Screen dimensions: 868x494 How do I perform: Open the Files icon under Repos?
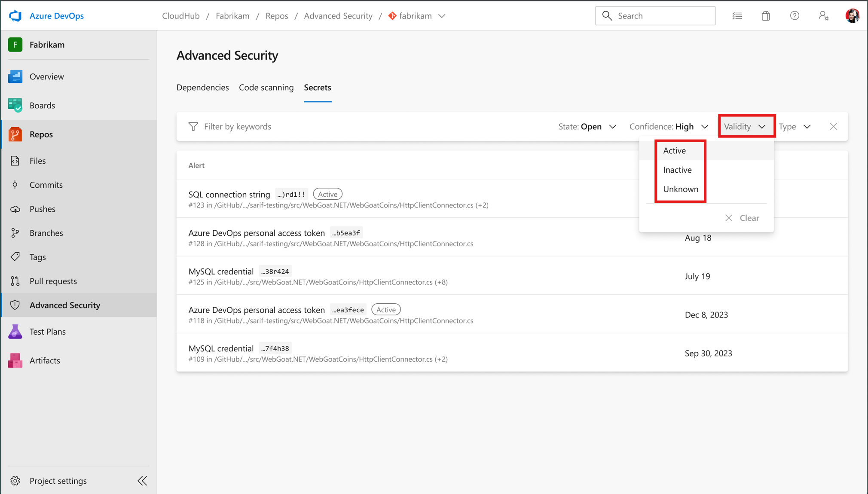(x=15, y=161)
